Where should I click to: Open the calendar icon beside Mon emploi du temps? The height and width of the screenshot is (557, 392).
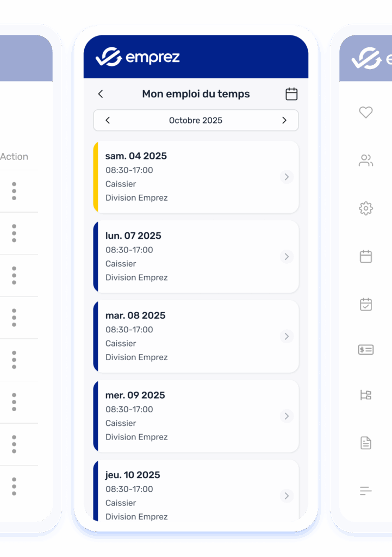(291, 94)
